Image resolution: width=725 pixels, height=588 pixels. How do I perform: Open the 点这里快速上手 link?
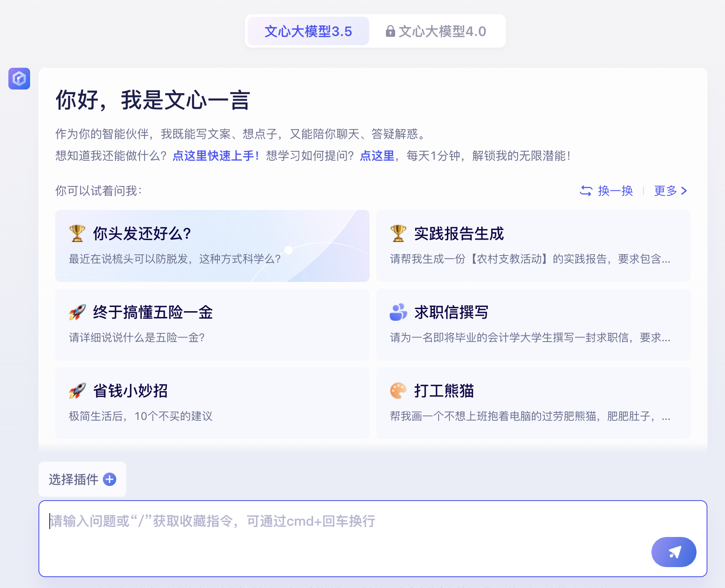[216, 156]
